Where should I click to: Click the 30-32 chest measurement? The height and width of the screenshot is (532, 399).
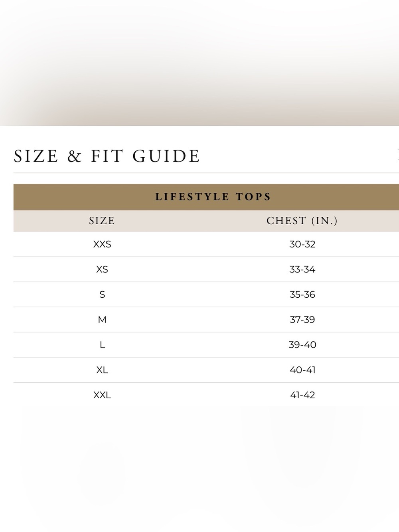302,244
